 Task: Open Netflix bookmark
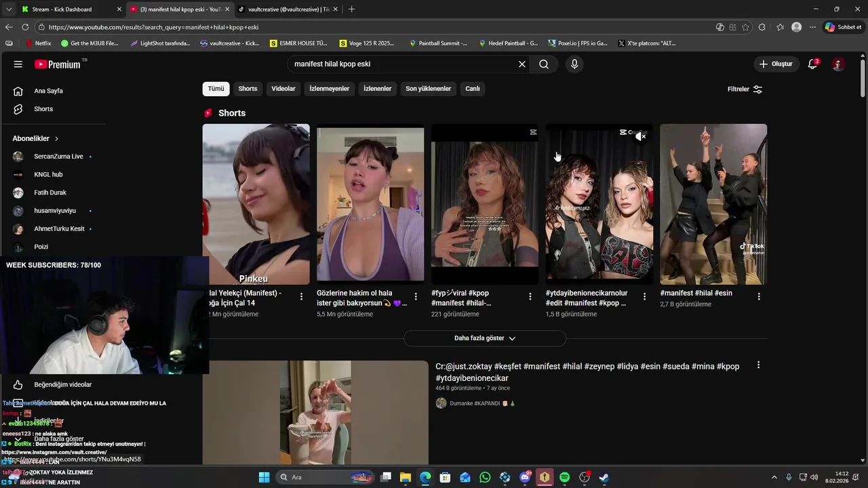click(x=39, y=43)
